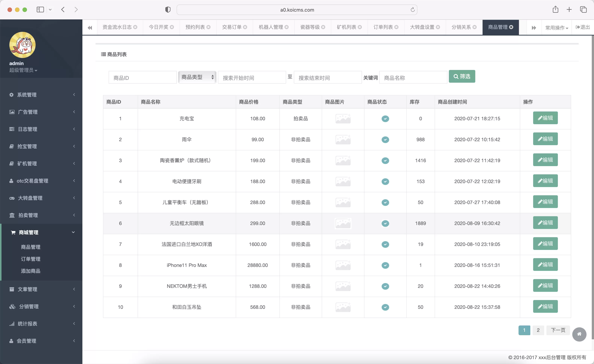
Task: Toggle status for 和田白玉吊坠 row
Action: click(x=385, y=307)
